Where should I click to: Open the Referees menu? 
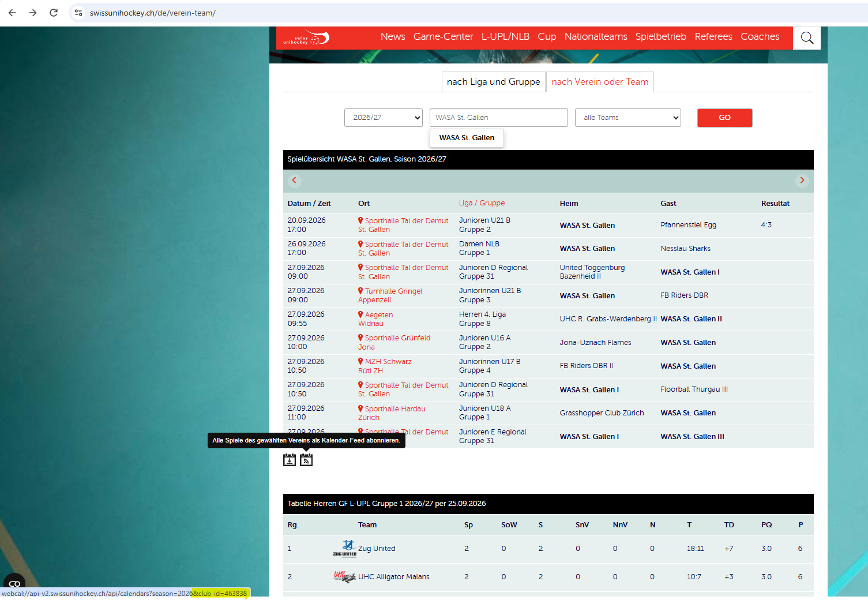point(713,36)
